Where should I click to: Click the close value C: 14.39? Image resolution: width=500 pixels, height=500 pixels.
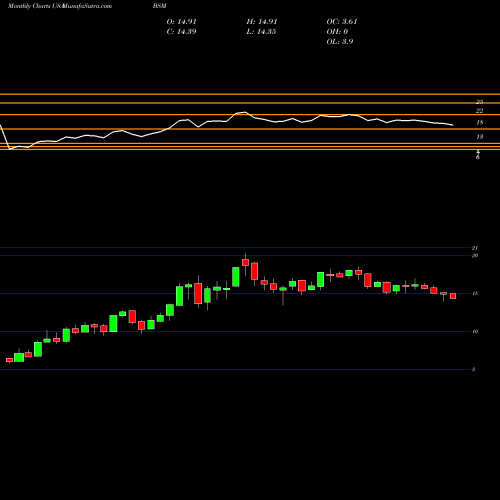(181, 32)
